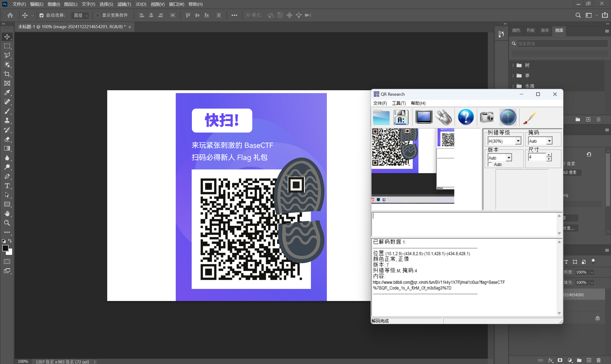Click the pattern search input field
Screen dimensions: 611x364
(562, 44)
